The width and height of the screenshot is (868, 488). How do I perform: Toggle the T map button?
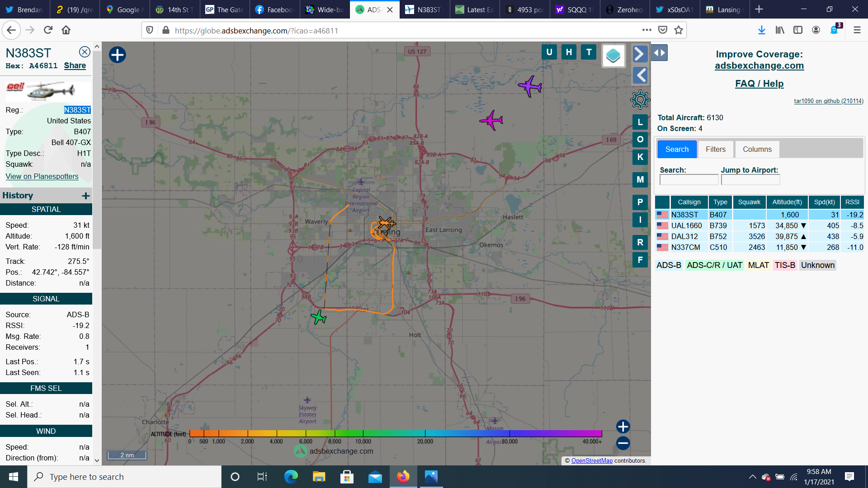coord(589,52)
